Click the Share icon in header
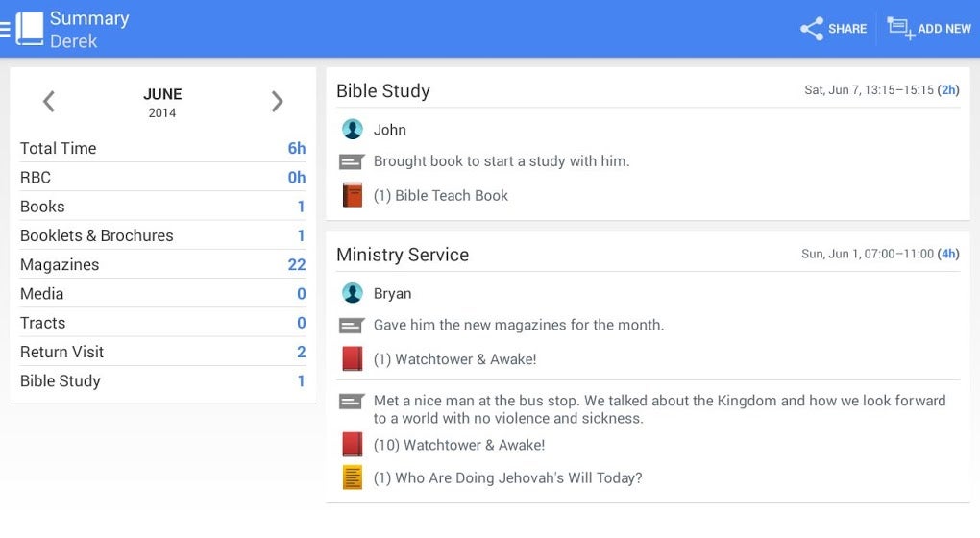Viewport: 980px width, 538px height. click(x=812, y=29)
